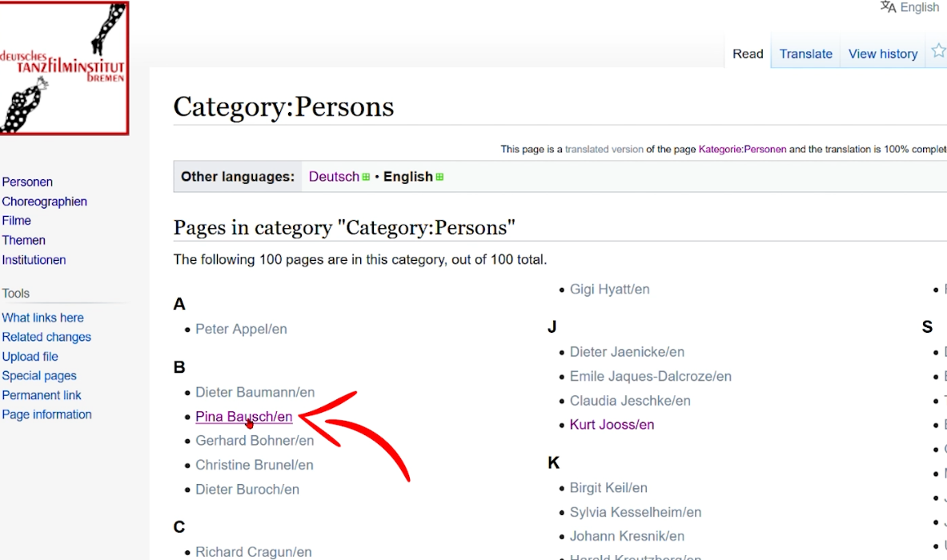947x560 pixels.
Task: Open Emile Jaques-Dalcroze/en entry
Action: point(650,376)
